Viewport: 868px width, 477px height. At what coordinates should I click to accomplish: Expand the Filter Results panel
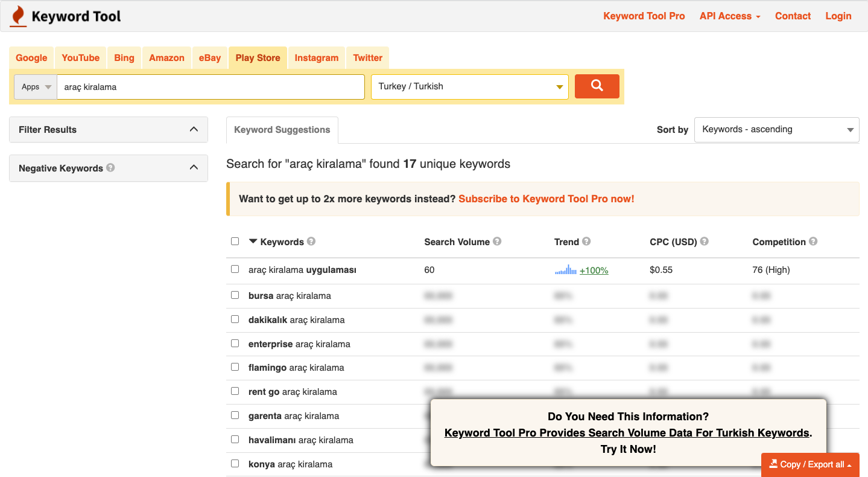click(109, 129)
